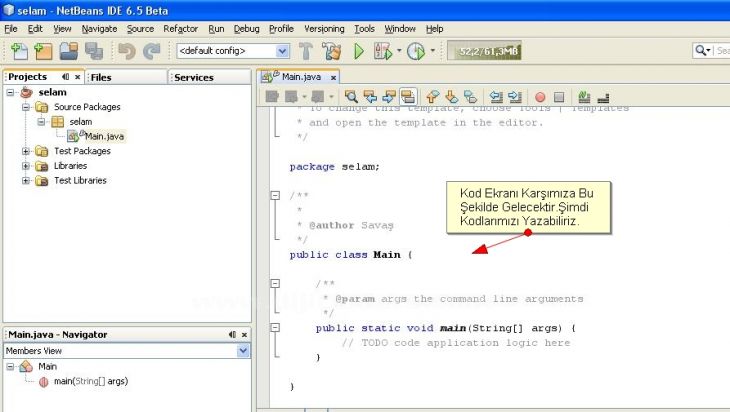730x412 pixels.
Task: Select the Main.java editor tab
Action: click(x=301, y=77)
